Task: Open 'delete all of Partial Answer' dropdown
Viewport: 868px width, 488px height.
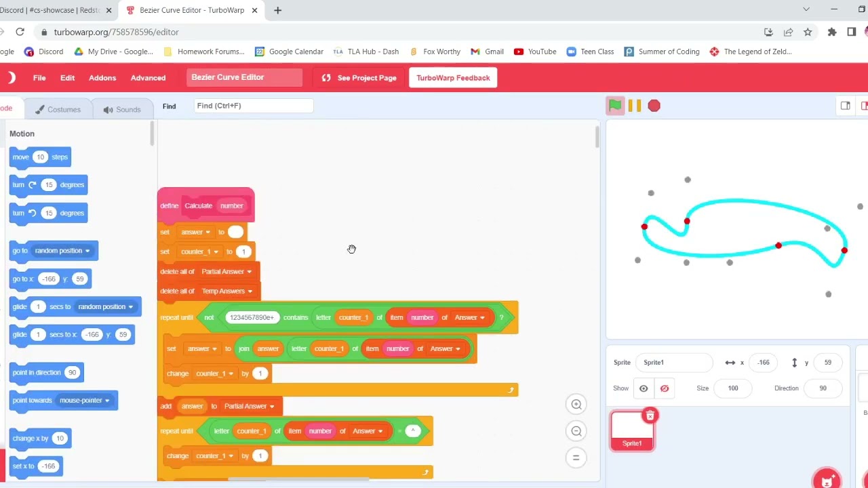Action: coord(249,272)
